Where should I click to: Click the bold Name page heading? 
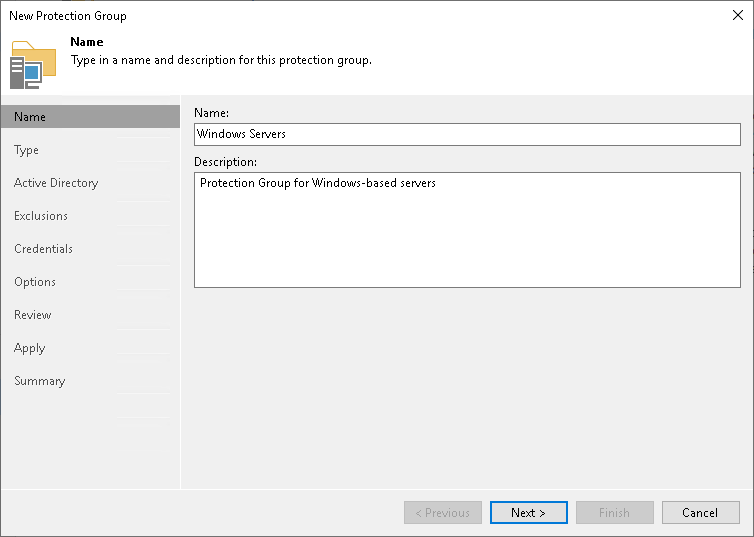tap(87, 42)
